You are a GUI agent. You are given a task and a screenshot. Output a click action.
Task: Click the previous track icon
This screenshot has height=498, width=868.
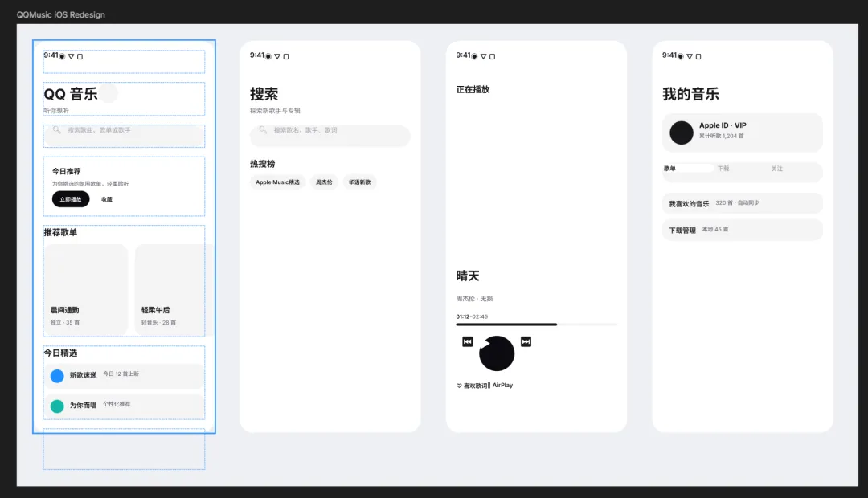point(468,342)
